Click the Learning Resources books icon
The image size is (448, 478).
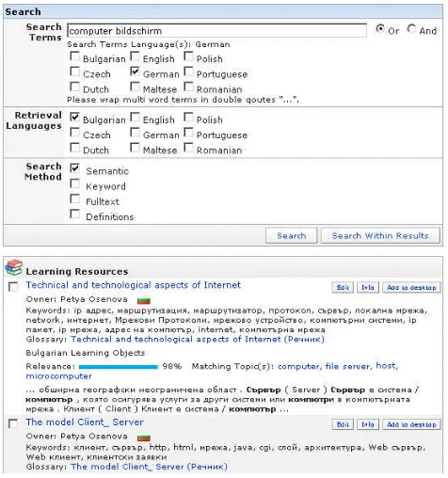(x=14, y=268)
